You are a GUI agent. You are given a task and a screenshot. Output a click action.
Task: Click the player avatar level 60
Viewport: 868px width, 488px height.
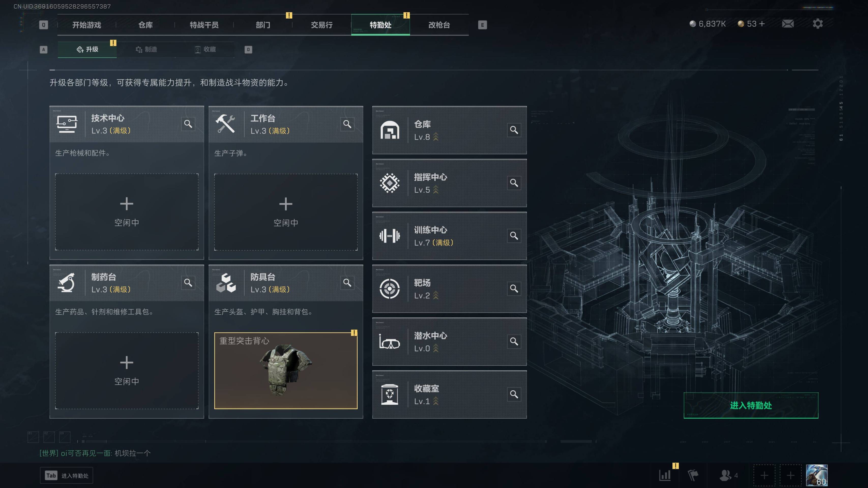(x=816, y=475)
